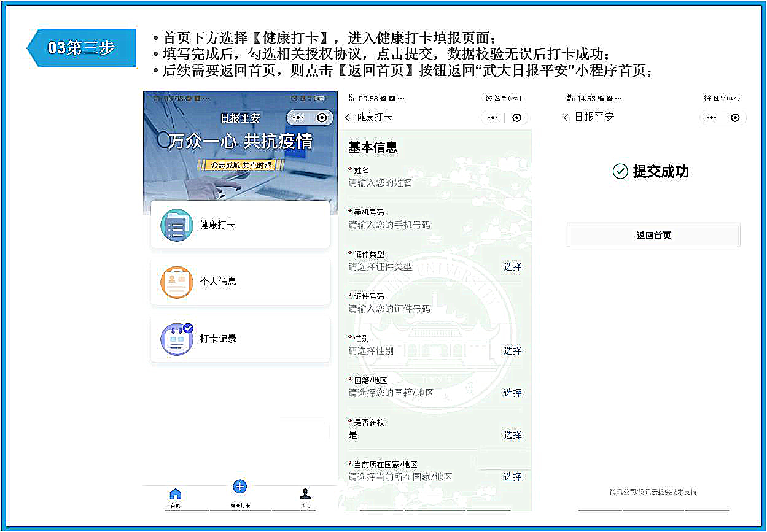Go back using arrow beside 健康打卡 title
767x532 pixels.
pos(348,117)
